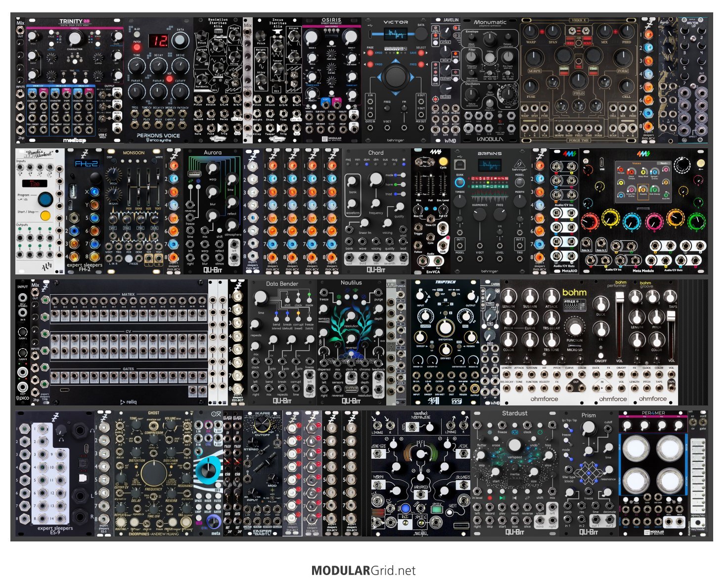This screenshot has height=581, width=728.
Task: Click the red record button on Stardust
Action: (x=490, y=498)
